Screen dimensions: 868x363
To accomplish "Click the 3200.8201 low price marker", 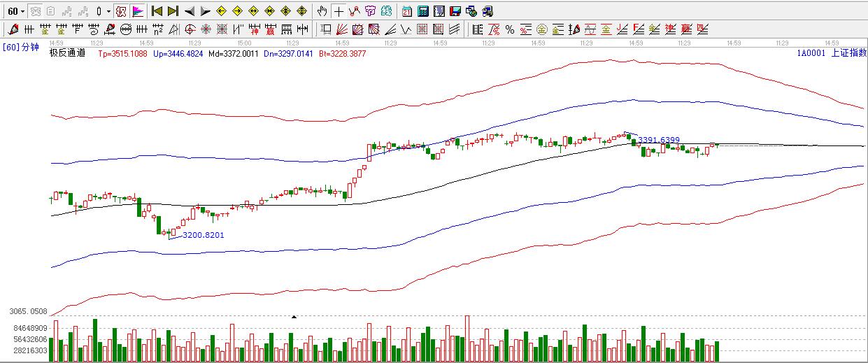I will click(203, 235).
